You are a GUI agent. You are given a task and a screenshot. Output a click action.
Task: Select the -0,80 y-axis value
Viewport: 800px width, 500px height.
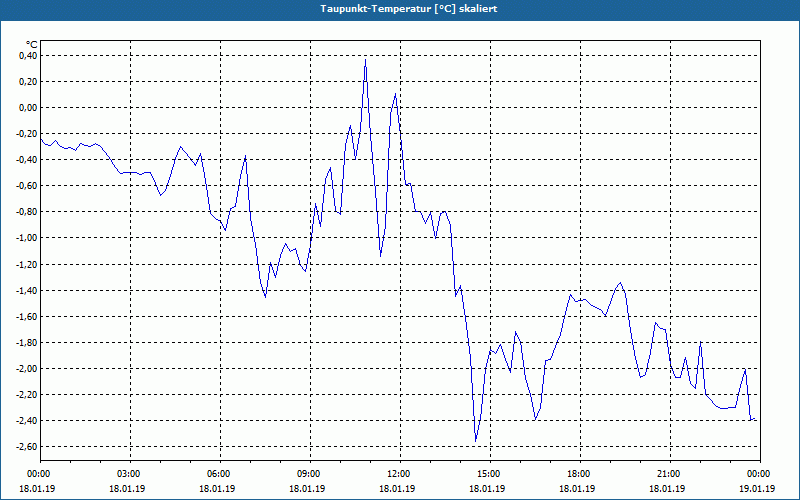[x=26, y=212]
